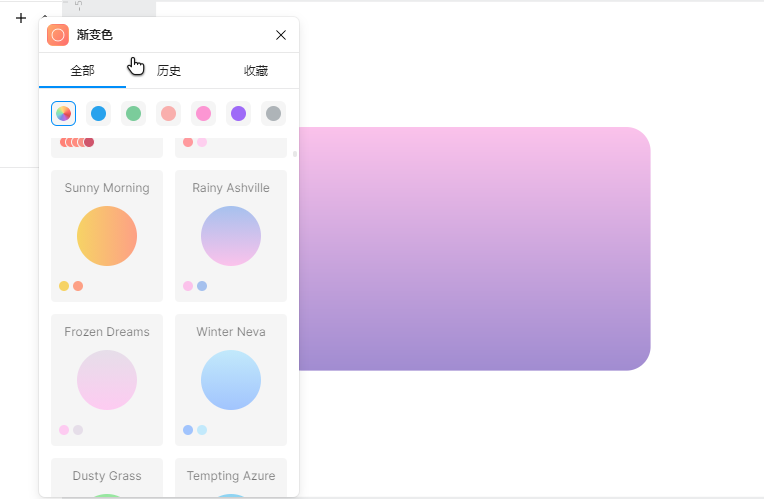Screen dimensions: 764x499
Task: Click Rainy Ashville pink color stop dot
Action: (x=188, y=286)
